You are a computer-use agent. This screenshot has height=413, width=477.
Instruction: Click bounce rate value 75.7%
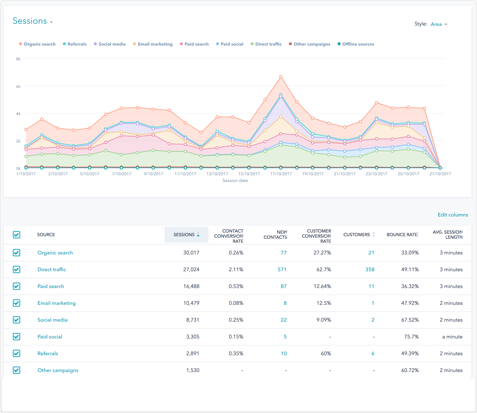[x=411, y=337]
